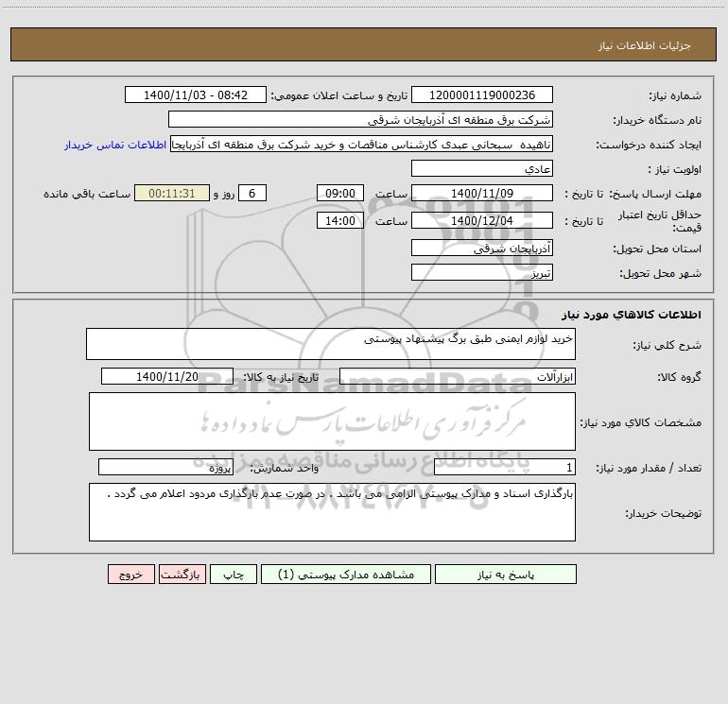Click goods group field ابزارآلات
This screenshot has height=704, width=728.
458,376
